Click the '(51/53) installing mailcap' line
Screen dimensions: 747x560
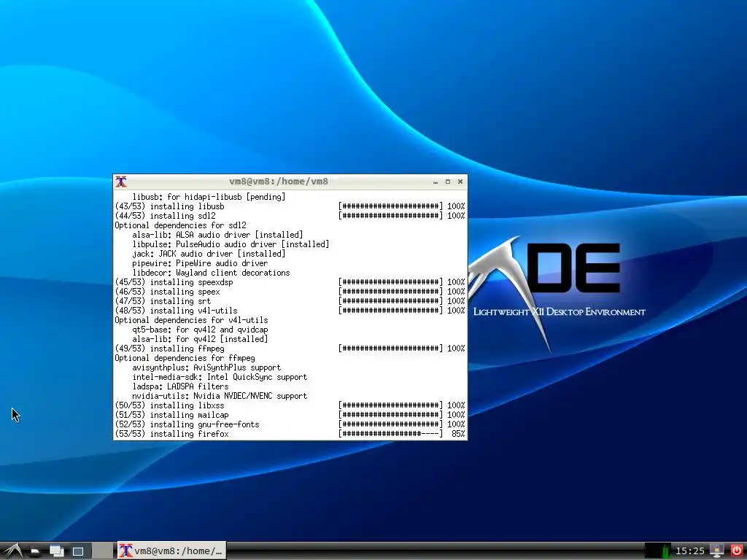point(172,415)
